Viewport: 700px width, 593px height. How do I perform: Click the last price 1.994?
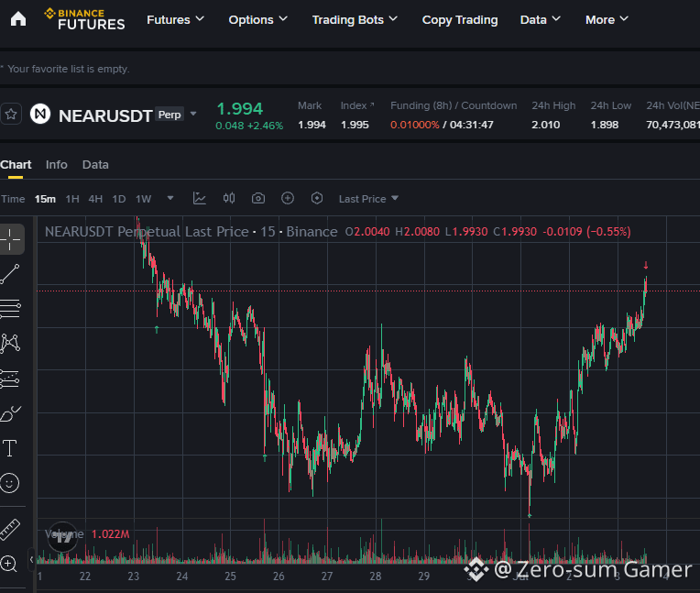tap(240, 109)
